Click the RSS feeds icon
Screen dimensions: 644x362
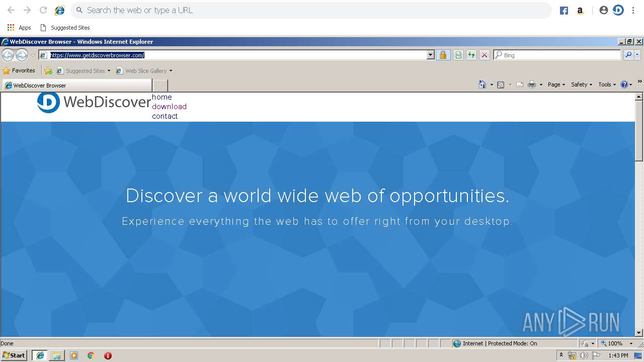501,84
